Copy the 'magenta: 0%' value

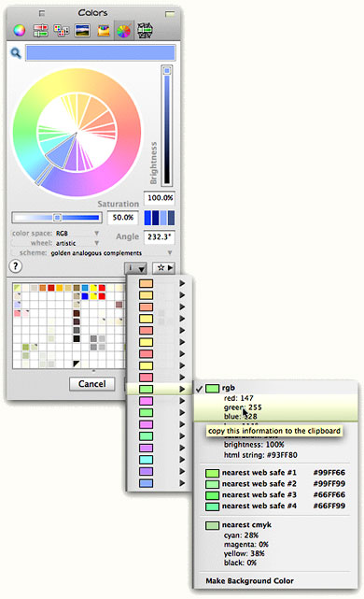[246, 545]
